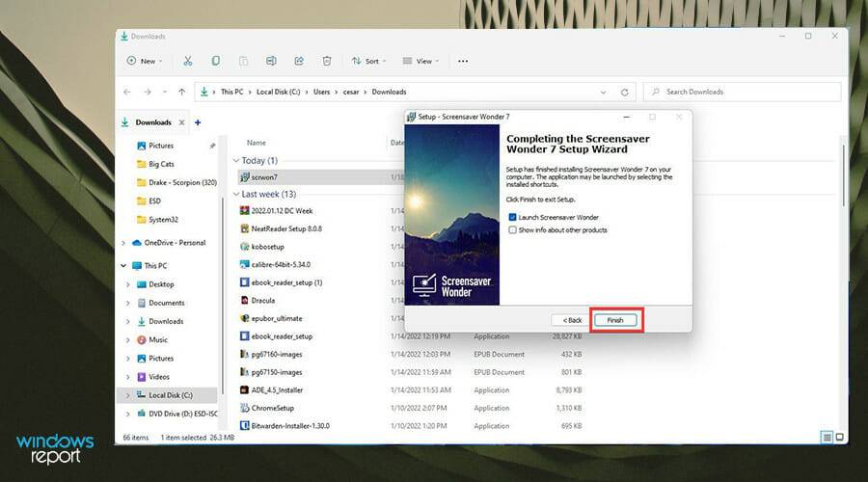Screen dimensions: 868x482
Task: Select Local Disk (C:) in navigation pane
Action: tap(170, 395)
